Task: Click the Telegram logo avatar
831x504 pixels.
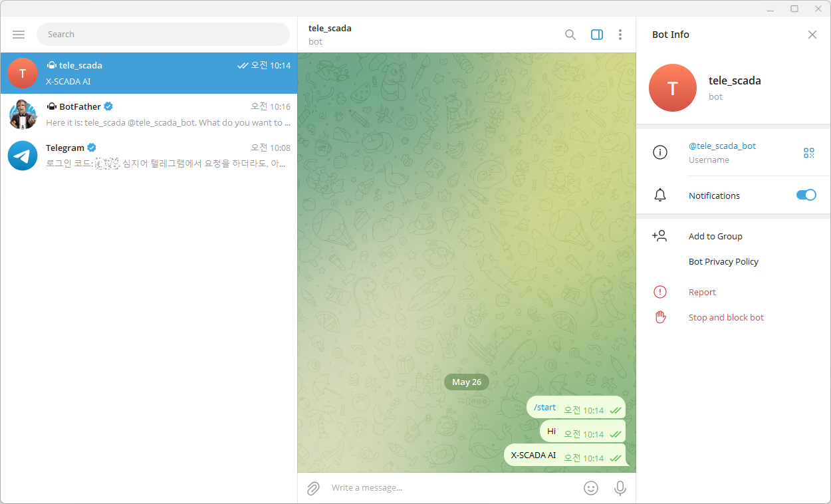Action: point(23,156)
